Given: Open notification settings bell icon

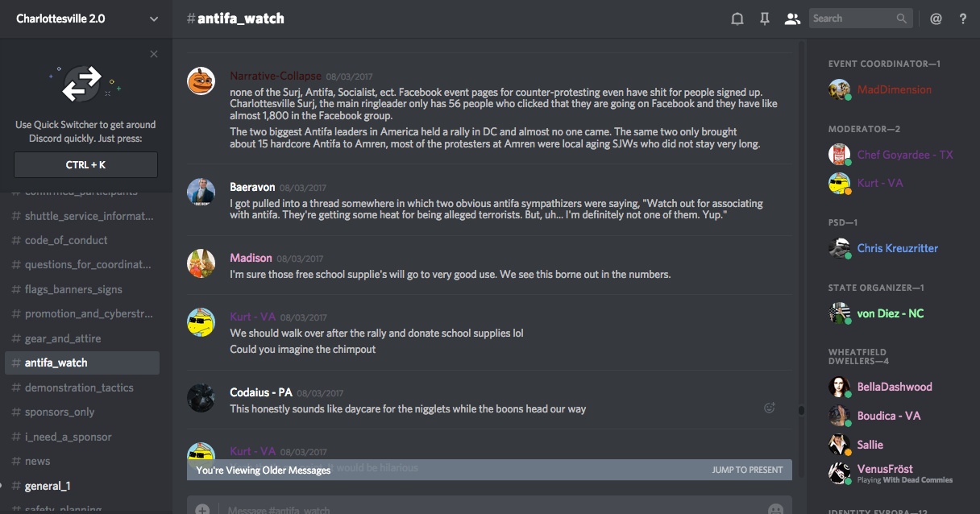Looking at the screenshot, I should [x=737, y=19].
